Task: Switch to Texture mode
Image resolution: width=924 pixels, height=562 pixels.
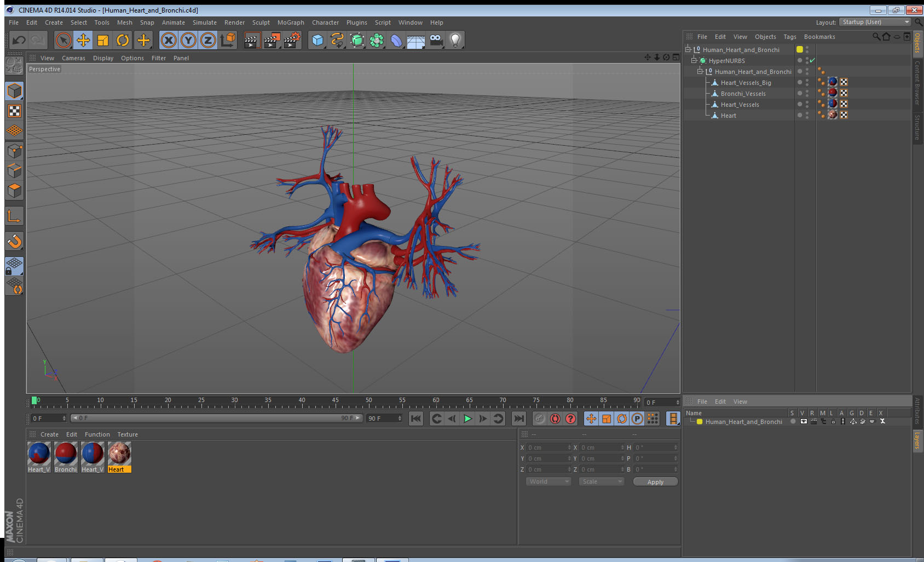Action: [x=14, y=111]
